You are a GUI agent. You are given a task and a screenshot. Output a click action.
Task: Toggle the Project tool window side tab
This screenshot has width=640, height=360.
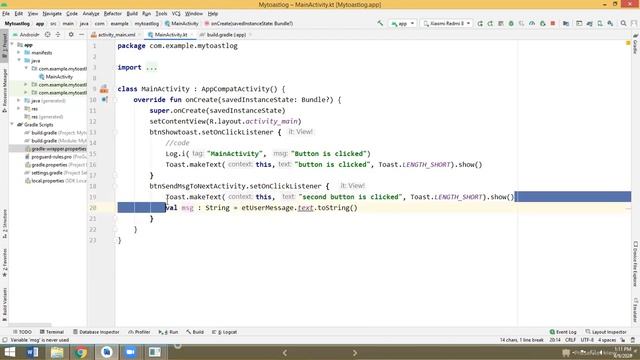[4, 46]
